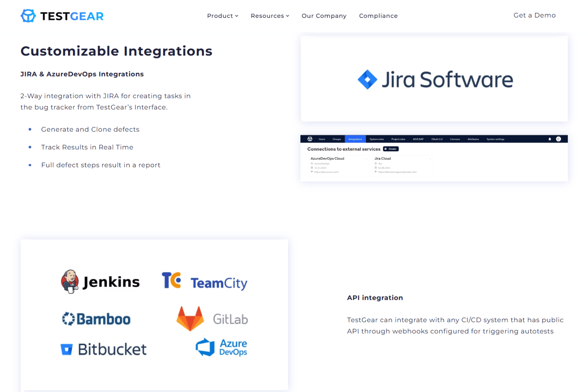Screen dimensions: 588x392
Task: Click the AzureDevOps Cloud connection title
Action: (x=327, y=158)
